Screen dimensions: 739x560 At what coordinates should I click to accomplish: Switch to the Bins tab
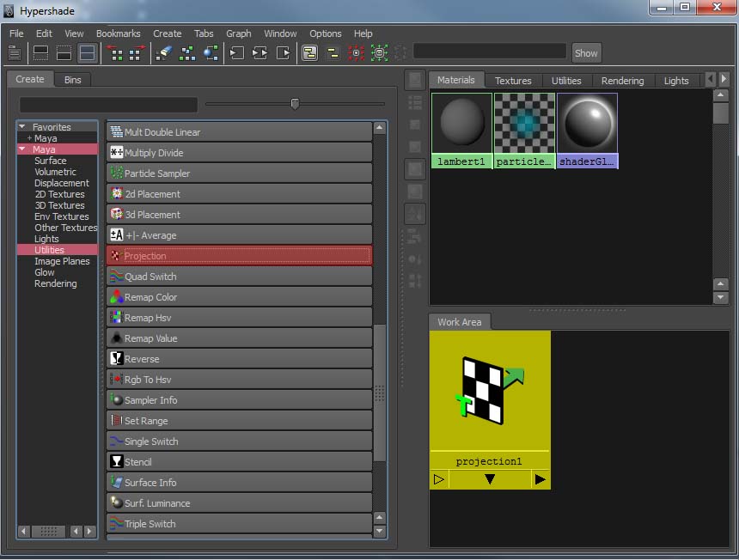(72, 80)
